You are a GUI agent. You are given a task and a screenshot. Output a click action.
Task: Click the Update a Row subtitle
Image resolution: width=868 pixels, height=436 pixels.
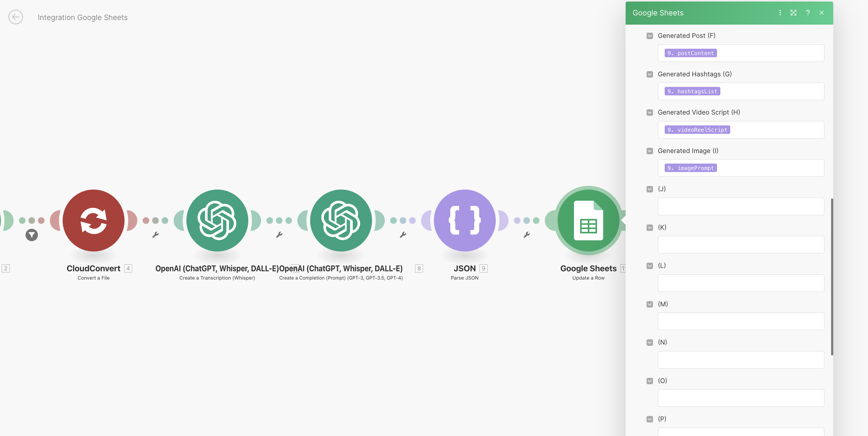pyautogui.click(x=588, y=278)
